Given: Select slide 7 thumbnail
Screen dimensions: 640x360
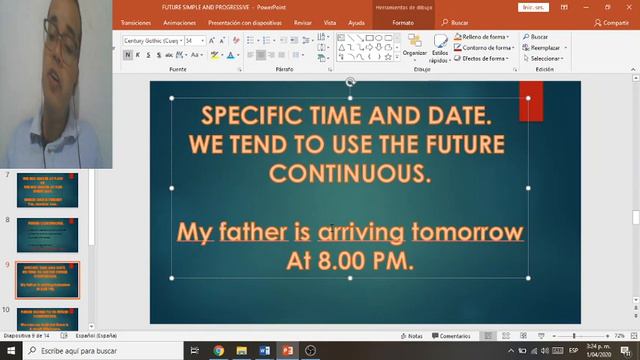Looking at the screenshot, I should [47, 190].
